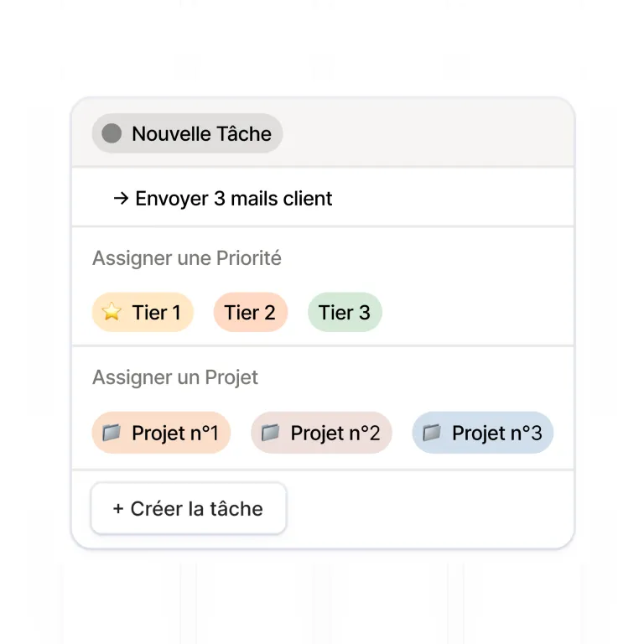Click the folder icon on Projet n°2

pyautogui.click(x=270, y=433)
